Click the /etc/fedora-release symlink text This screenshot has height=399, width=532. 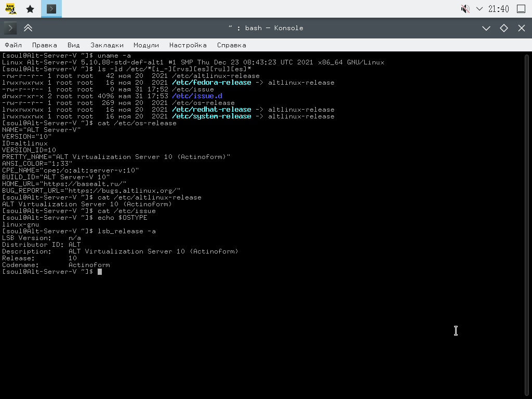pyautogui.click(x=212, y=83)
